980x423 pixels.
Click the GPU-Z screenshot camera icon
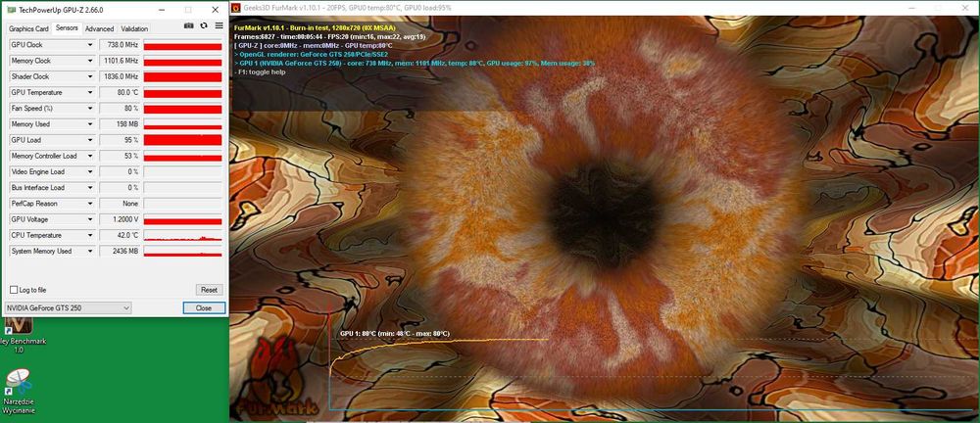click(189, 25)
